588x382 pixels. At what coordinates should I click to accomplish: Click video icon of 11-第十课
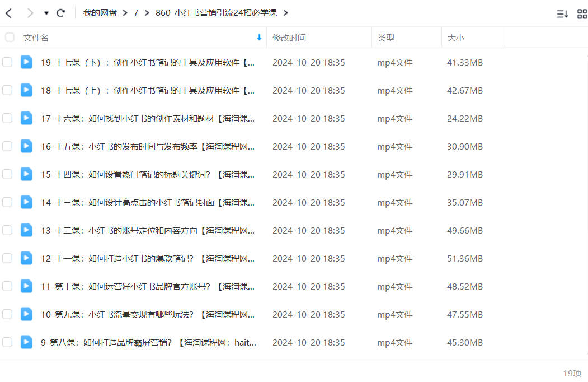(x=26, y=286)
